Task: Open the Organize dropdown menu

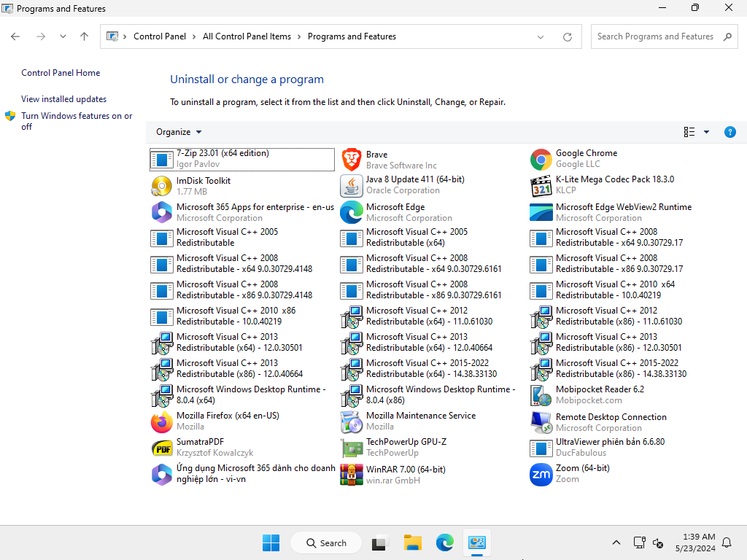Action: click(179, 132)
